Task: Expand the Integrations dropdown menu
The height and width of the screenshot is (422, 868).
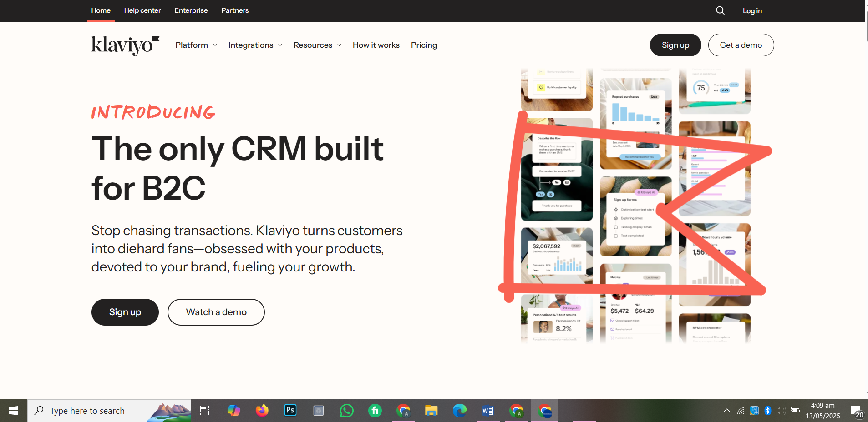Action: [x=255, y=45]
